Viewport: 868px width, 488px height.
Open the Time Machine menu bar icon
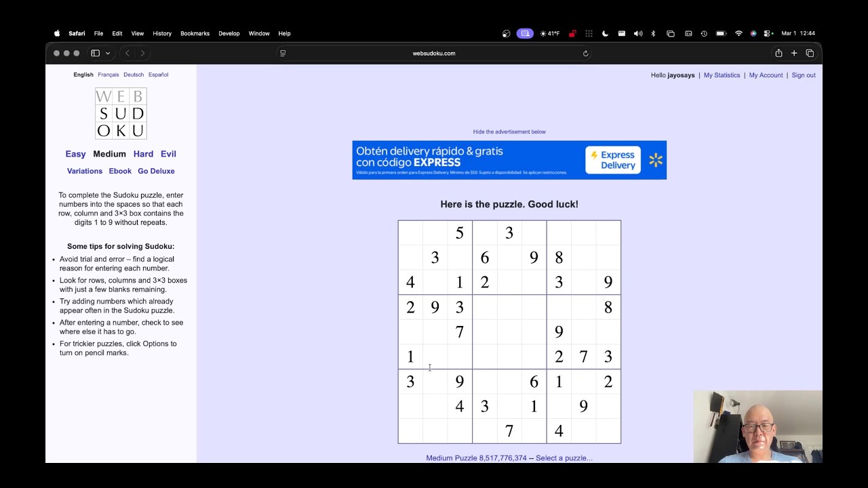tap(704, 33)
